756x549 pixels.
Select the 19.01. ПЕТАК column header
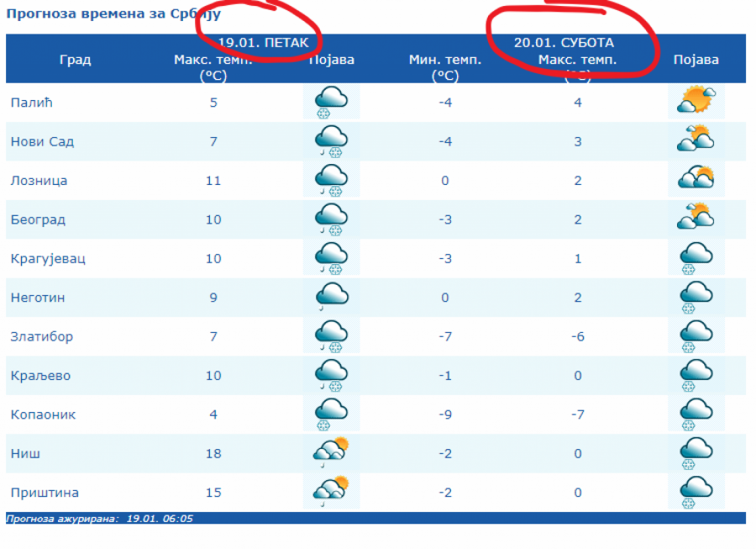click(x=269, y=42)
